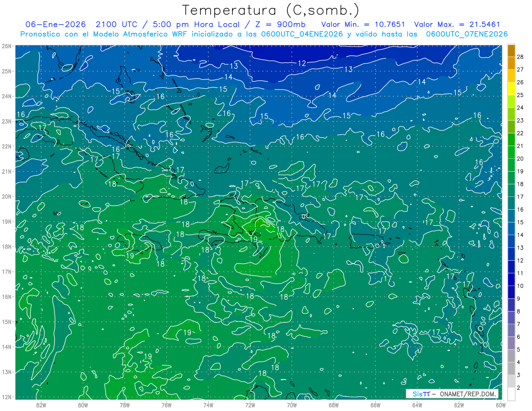Click the '80W' longitude axis label
532x411 pixels.
(x=83, y=405)
